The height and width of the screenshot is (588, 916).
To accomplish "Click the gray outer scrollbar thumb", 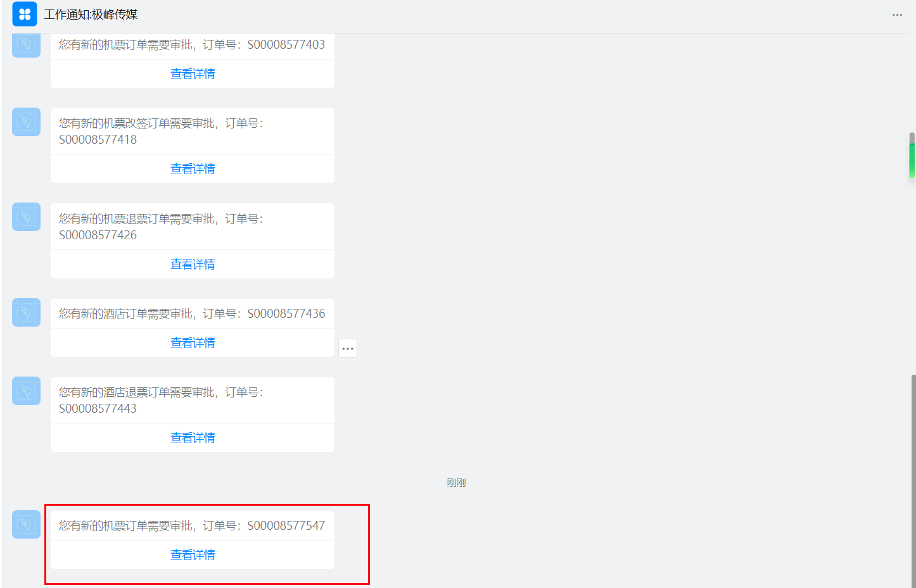I will coord(913,481).
